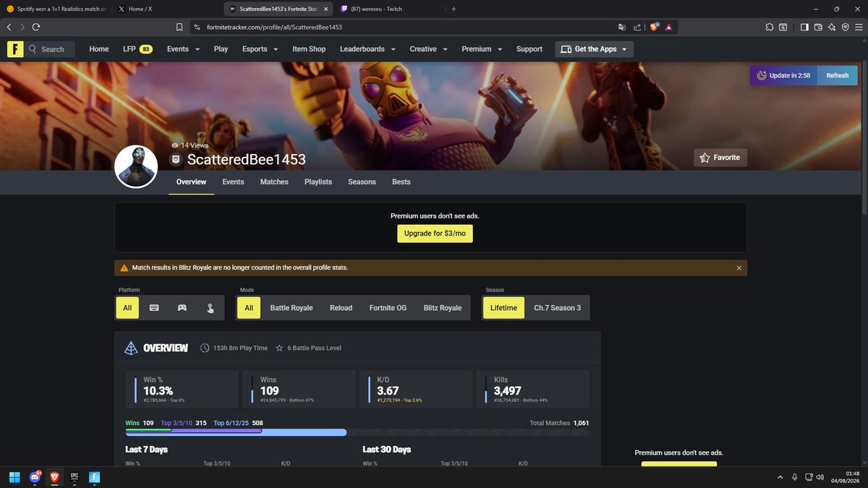This screenshot has width=868, height=488.
Task: Reload the page with browser reload icon
Action: point(35,27)
